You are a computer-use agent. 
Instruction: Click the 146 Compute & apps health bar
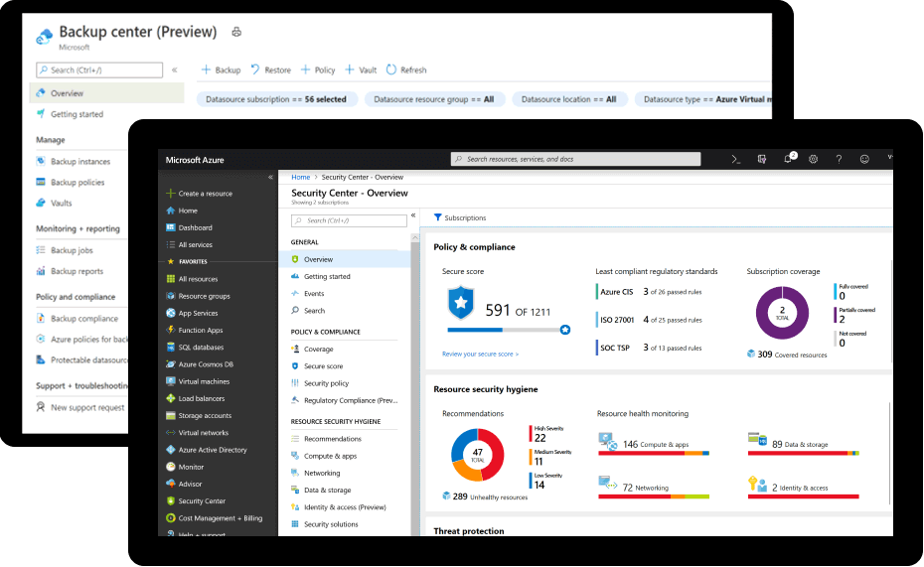tap(654, 453)
